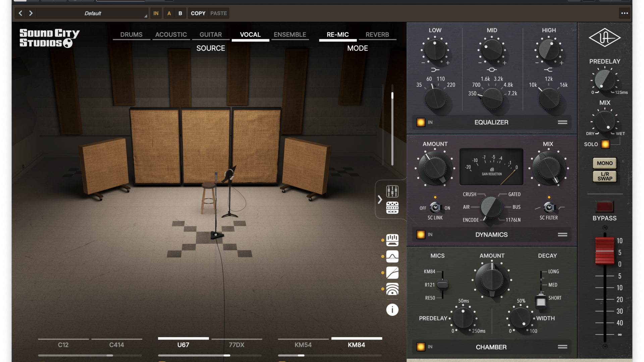
Task: Grab the Dynamics reorder handle
Action: pyautogui.click(x=562, y=235)
